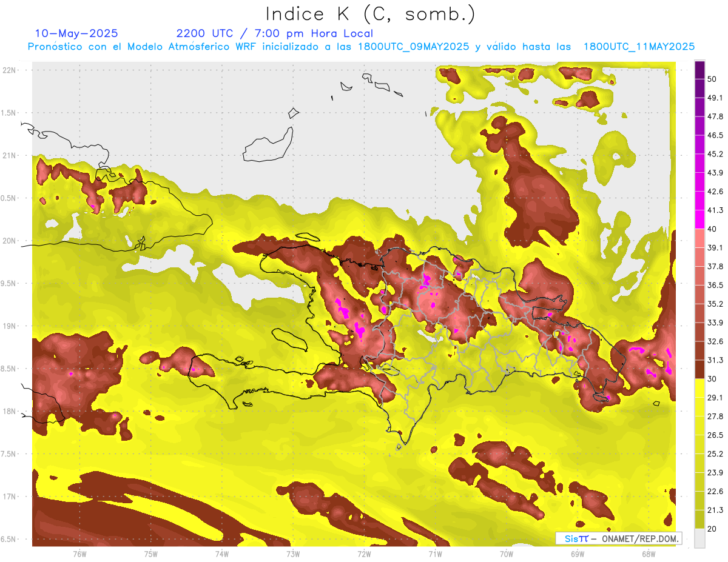The width and height of the screenshot is (728, 562).
Task: Click the '74W' longitude label
Action: [x=221, y=554]
